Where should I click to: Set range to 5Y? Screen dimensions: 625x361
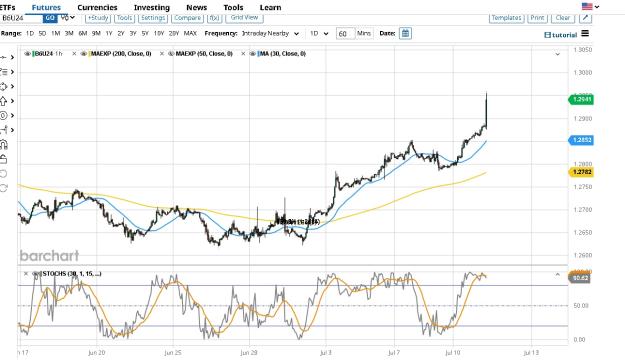[x=145, y=33]
